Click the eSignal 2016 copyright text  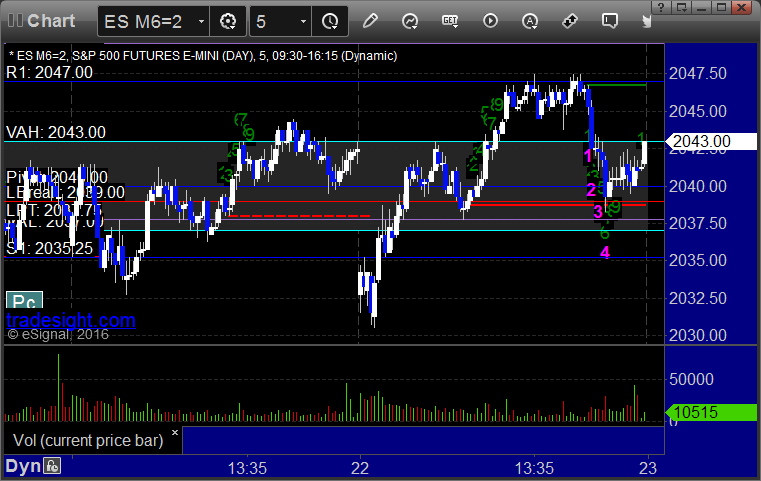58,334
